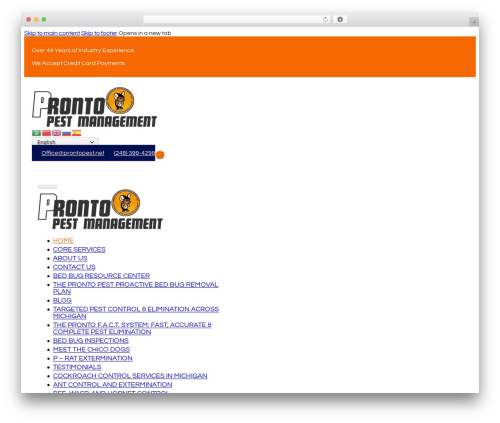Viewport: 500px width, 423px height.
Task: Open the English language dropdown
Action: (65, 142)
